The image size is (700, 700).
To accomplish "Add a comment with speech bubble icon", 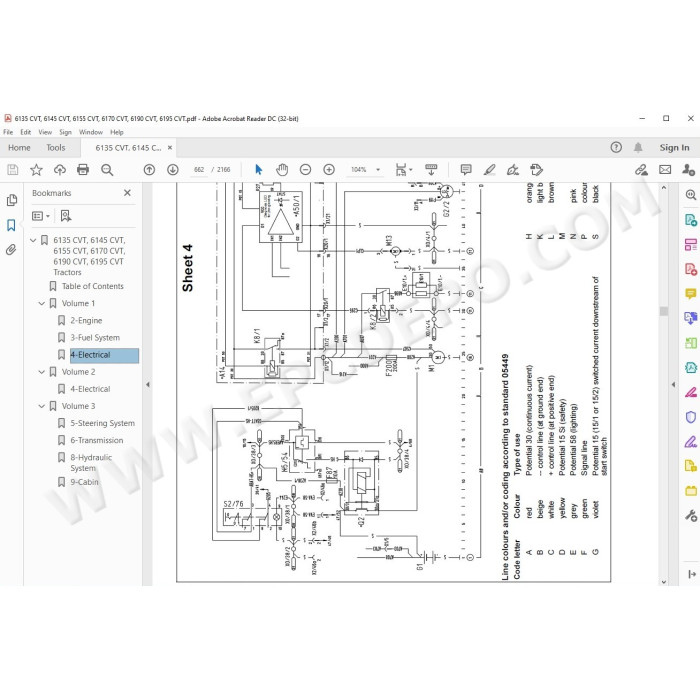I will (466, 170).
